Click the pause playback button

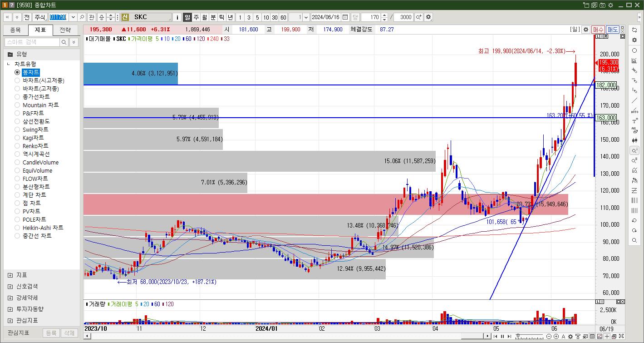pyautogui.click(x=502, y=336)
